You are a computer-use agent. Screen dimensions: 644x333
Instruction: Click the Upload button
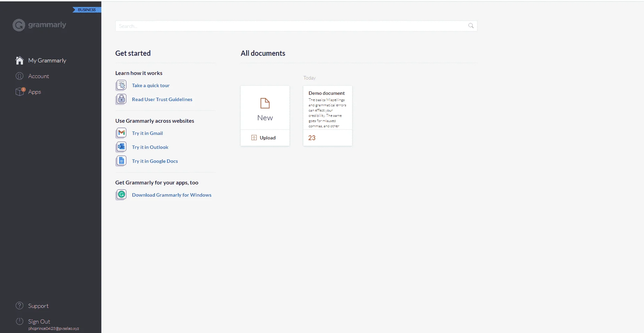[265, 138]
